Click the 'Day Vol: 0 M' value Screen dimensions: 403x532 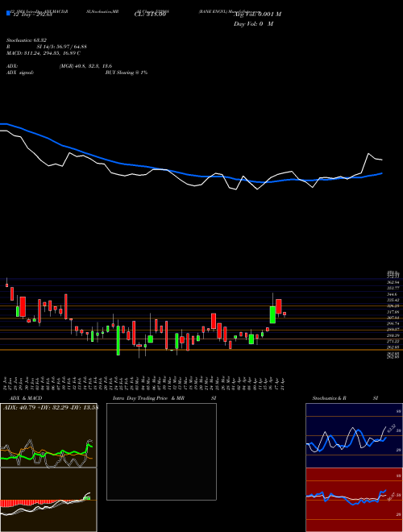(253, 24)
